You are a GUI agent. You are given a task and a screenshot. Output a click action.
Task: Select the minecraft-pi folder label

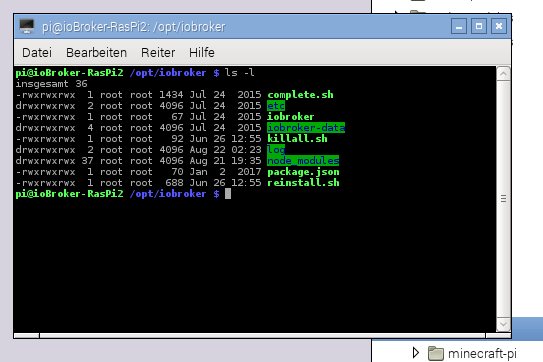pos(482,354)
